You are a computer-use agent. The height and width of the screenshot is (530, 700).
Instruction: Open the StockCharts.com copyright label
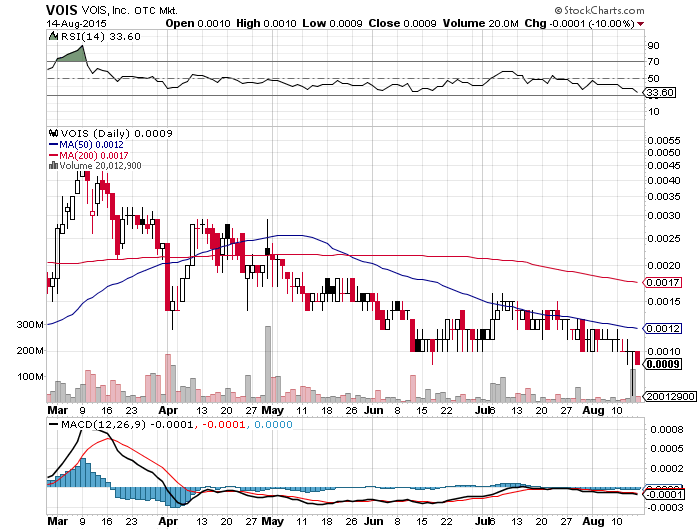coord(600,10)
